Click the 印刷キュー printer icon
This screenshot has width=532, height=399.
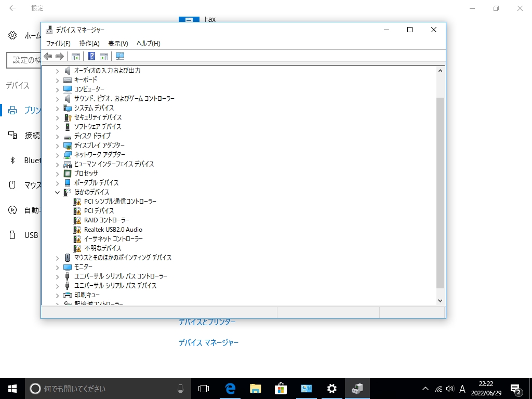coord(68,295)
